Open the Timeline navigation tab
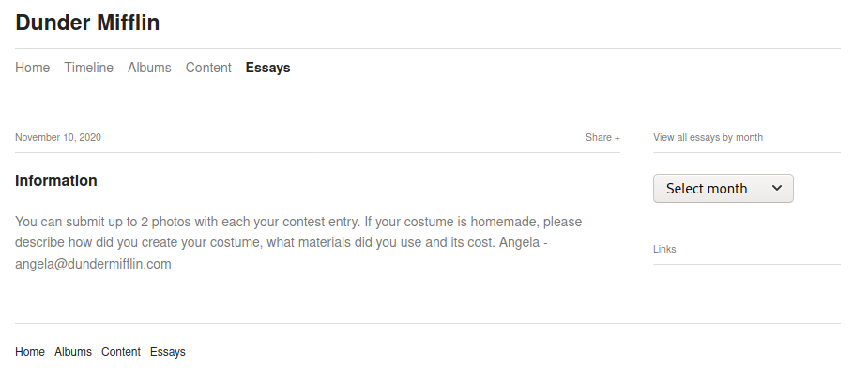Image resolution: width=868 pixels, height=370 pixels. point(88,68)
